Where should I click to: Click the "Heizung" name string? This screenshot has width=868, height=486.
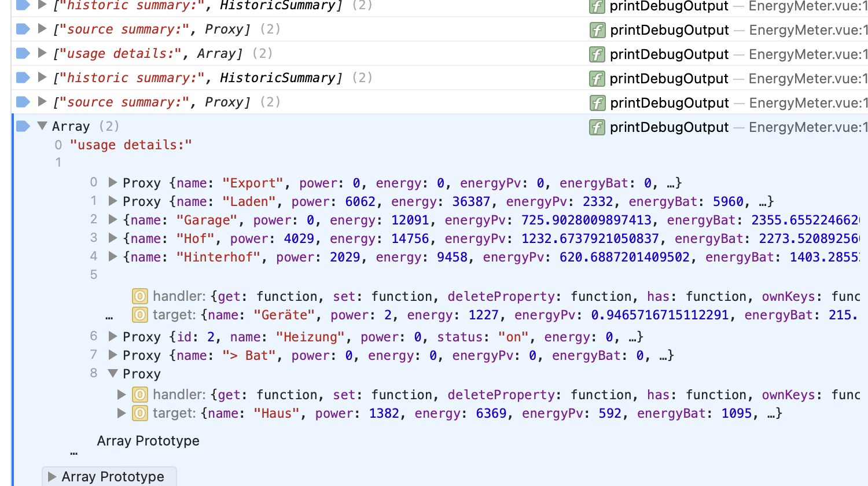pos(310,337)
